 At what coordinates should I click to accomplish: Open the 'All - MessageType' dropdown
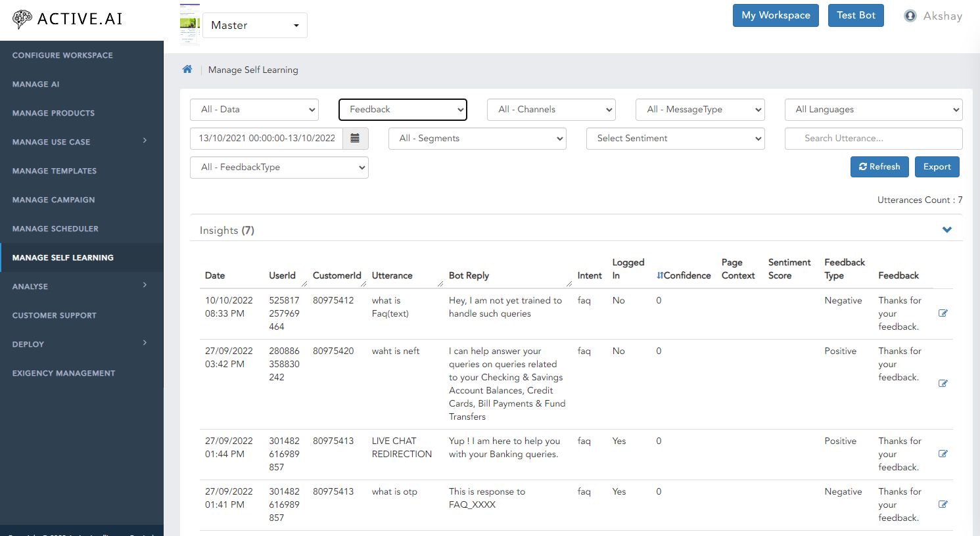tap(700, 110)
